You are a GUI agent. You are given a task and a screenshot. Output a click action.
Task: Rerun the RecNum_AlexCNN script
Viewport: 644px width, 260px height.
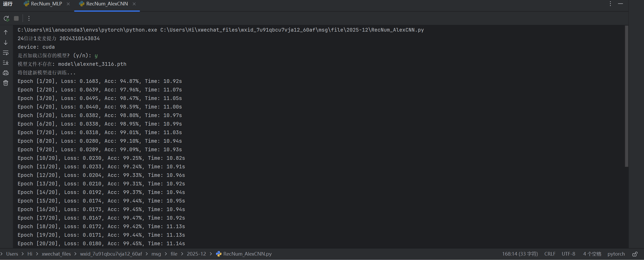(6, 18)
